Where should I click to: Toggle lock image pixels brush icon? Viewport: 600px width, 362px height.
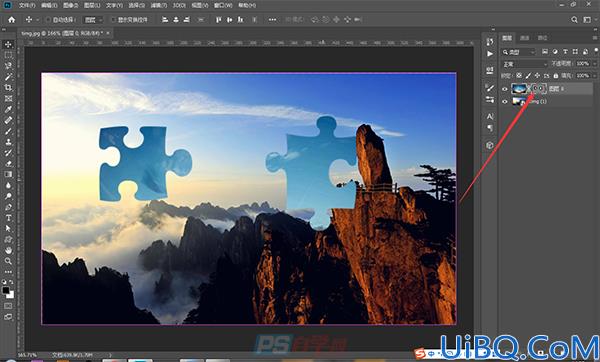coord(528,76)
